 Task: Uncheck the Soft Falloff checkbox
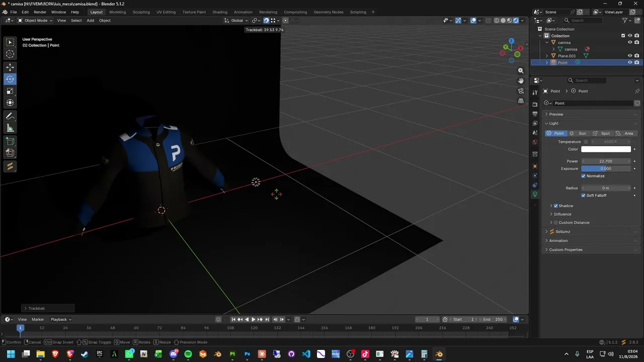[x=584, y=195]
